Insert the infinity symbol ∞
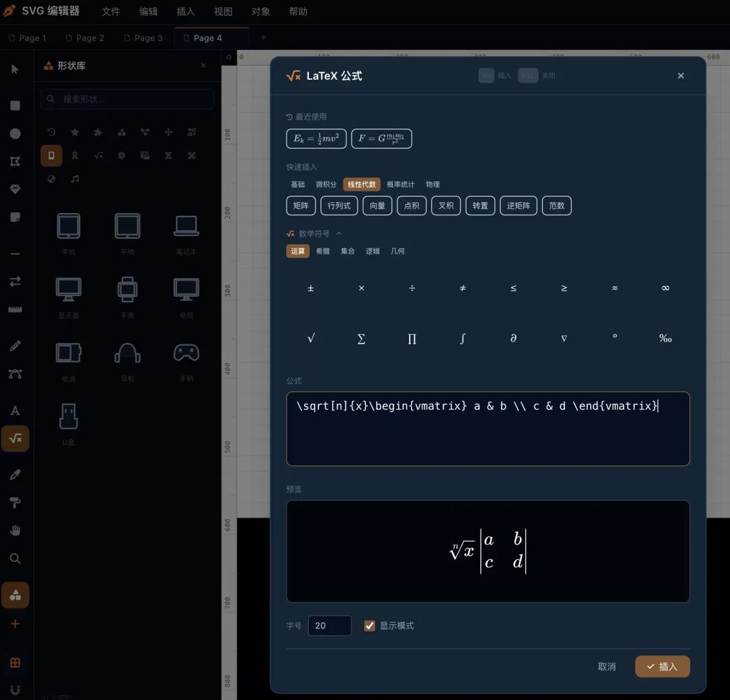 coord(665,288)
